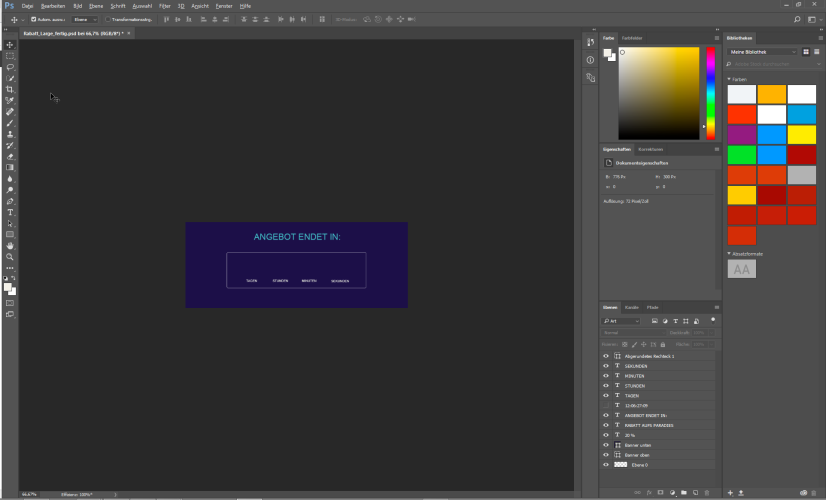This screenshot has height=500, width=826.
Task: Hide the STUNDEN layer
Action: 606,386
